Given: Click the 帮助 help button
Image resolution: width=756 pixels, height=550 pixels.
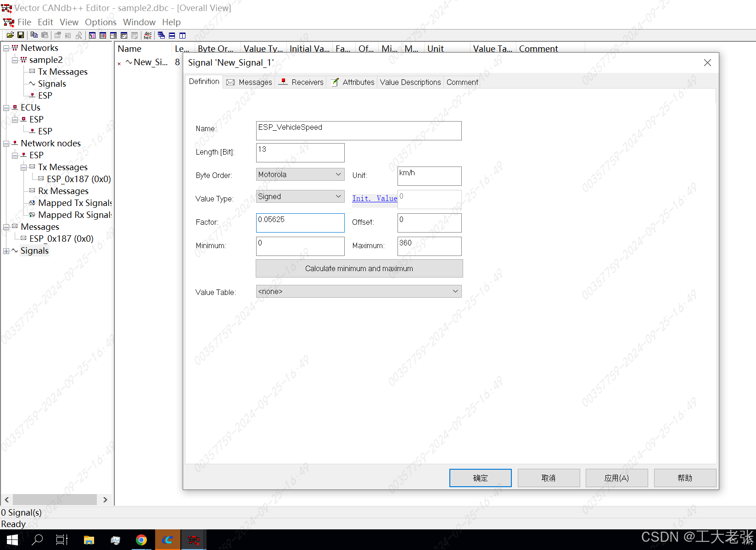Looking at the screenshot, I should (685, 478).
